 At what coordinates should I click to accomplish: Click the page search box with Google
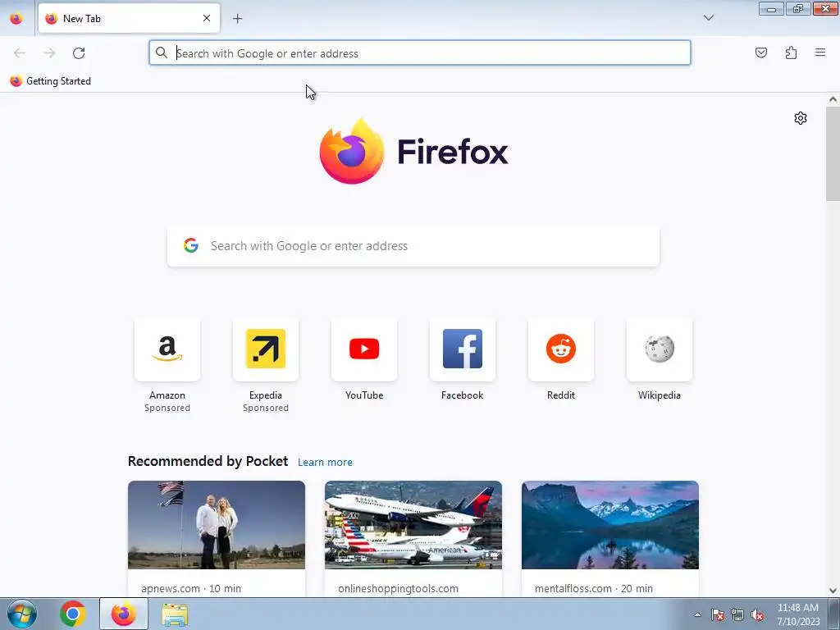tap(413, 246)
